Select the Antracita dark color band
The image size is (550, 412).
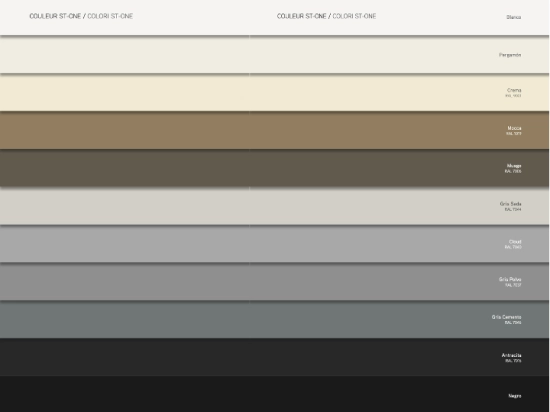(275, 357)
